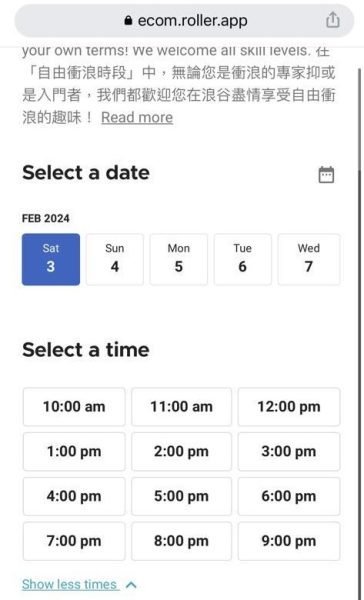
Task: Click the Show less times link
Action: pos(69,584)
